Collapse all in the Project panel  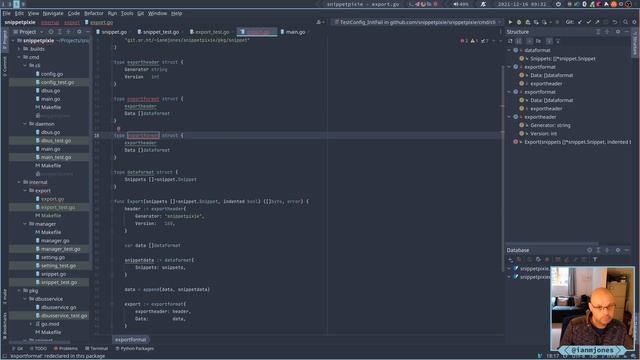click(68, 32)
